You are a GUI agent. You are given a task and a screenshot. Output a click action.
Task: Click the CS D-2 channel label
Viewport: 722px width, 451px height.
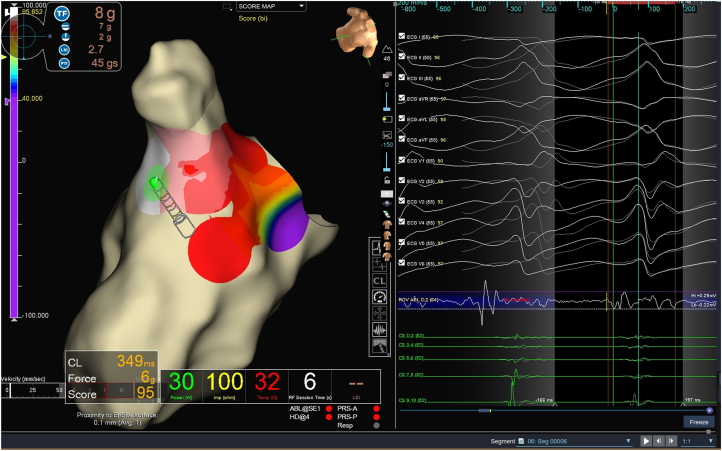[x=410, y=336]
